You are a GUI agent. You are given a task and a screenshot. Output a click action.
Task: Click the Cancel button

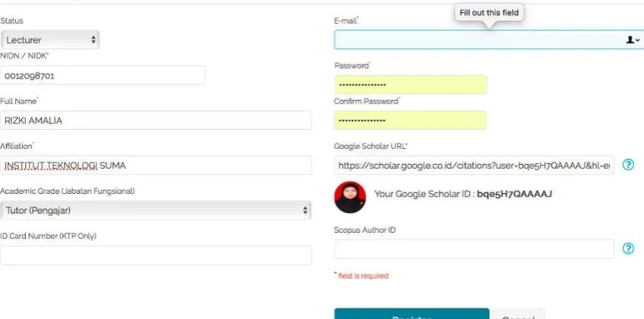(x=518, y=314)
